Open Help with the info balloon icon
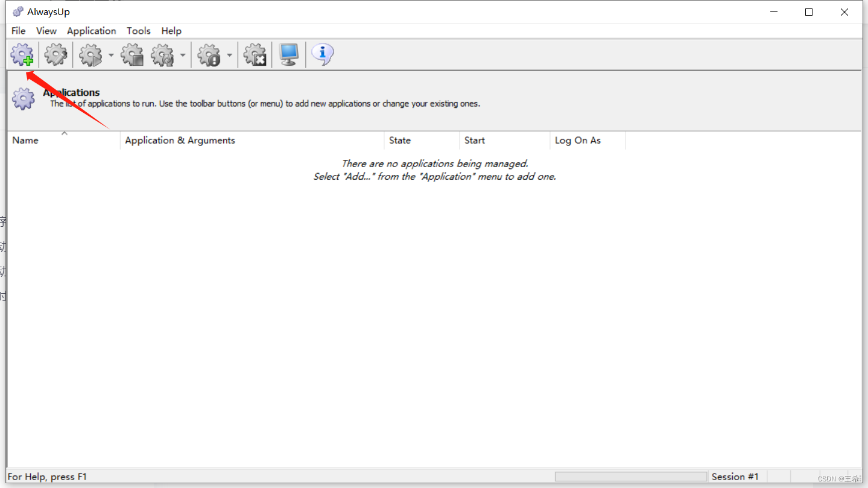This screenshot has height=488, width=868. 322,54
